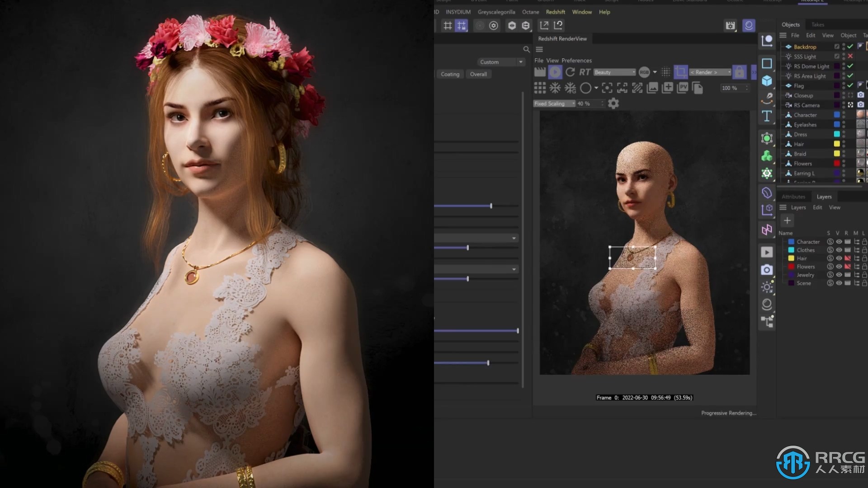
Task: Enable the SSS Light red cross toggle
Action: [850, 56]
